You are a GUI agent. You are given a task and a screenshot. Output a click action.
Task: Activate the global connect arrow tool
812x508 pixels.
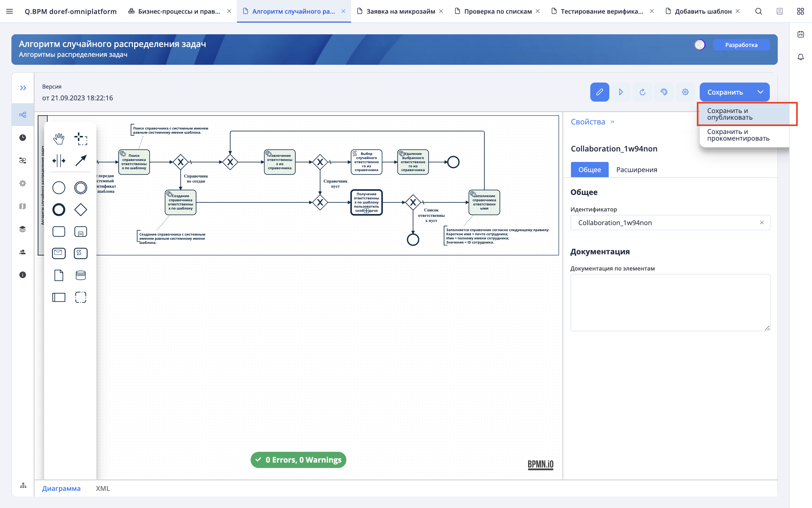coord(81,161)
